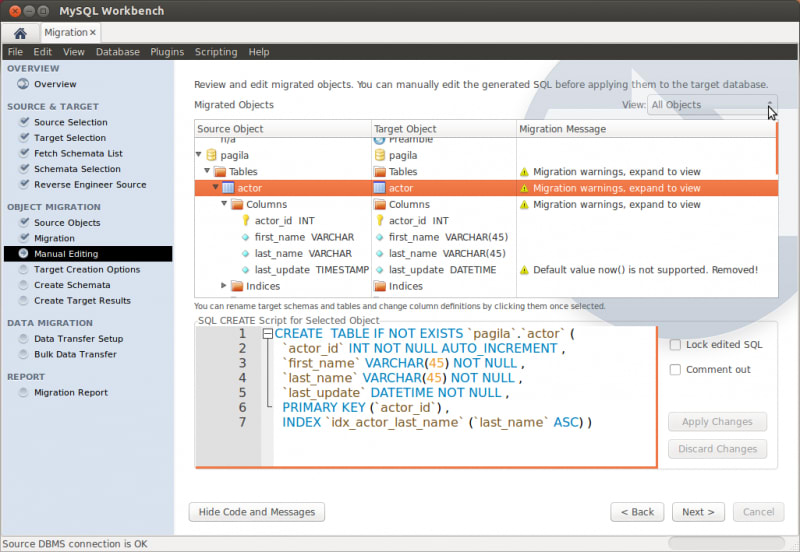Viewport: 800px width, 552px height.
Task: Select the pagila source schema database icon
Action: point(211,155)
